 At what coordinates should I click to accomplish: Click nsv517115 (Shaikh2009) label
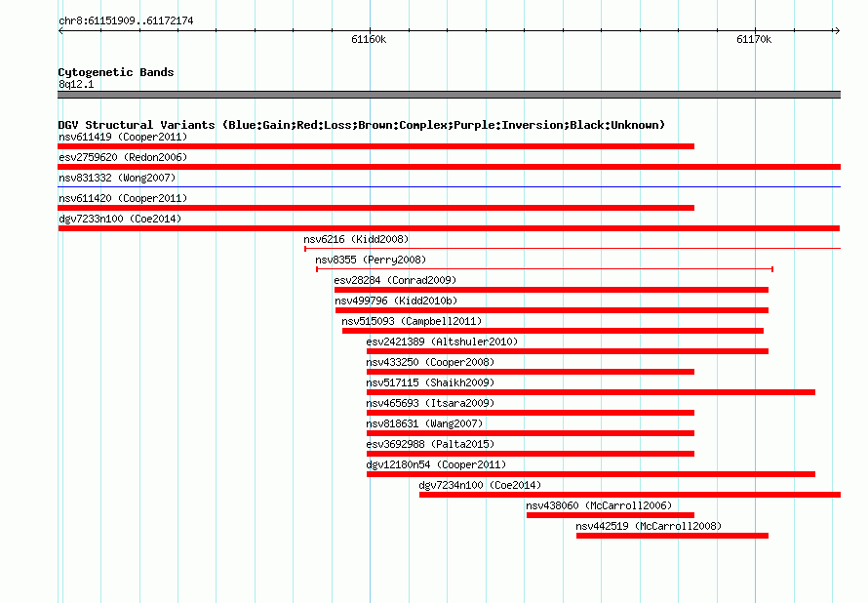pyautogui.click(x=430, y=382)
